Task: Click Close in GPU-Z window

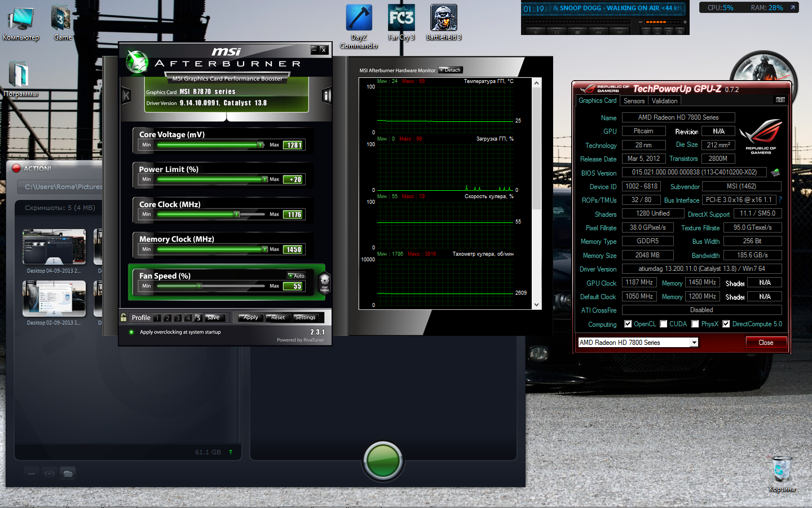Action: click(x=766, y=343)
